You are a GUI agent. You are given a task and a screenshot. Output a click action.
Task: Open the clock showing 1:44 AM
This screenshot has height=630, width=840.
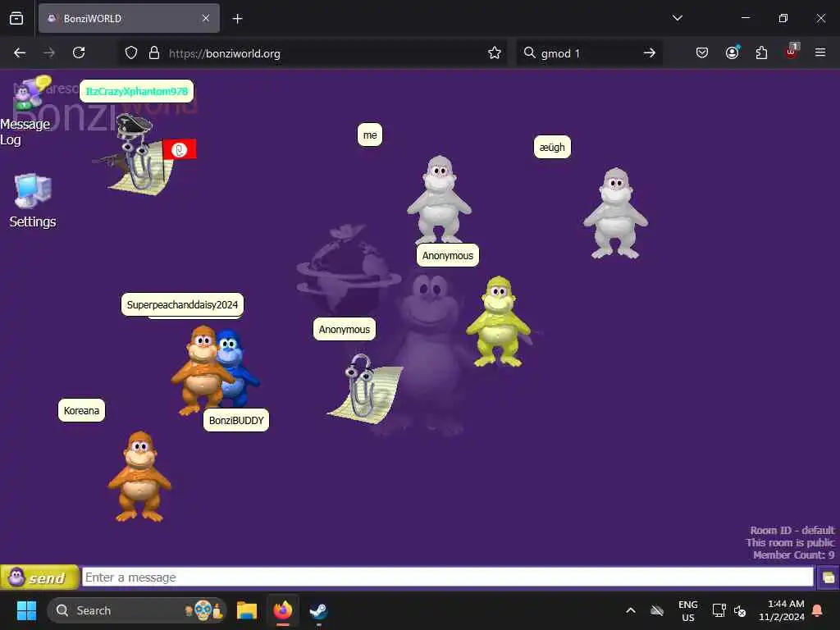782,610
